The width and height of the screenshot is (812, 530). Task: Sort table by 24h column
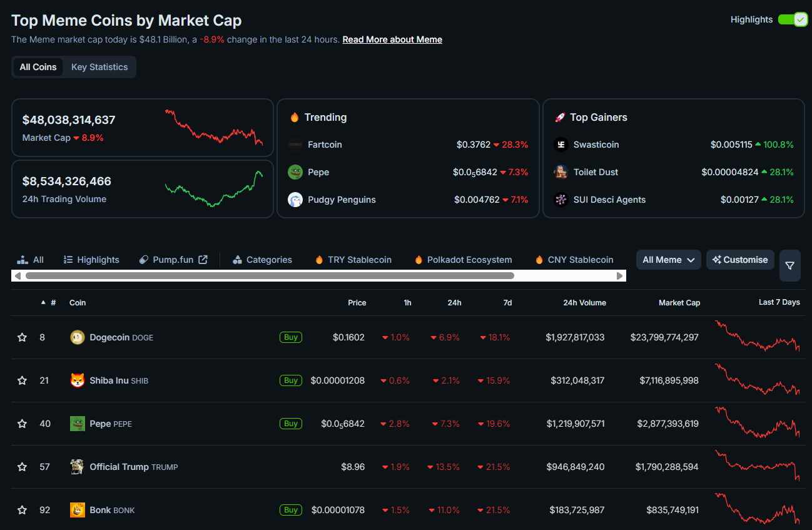click(455, 303)
